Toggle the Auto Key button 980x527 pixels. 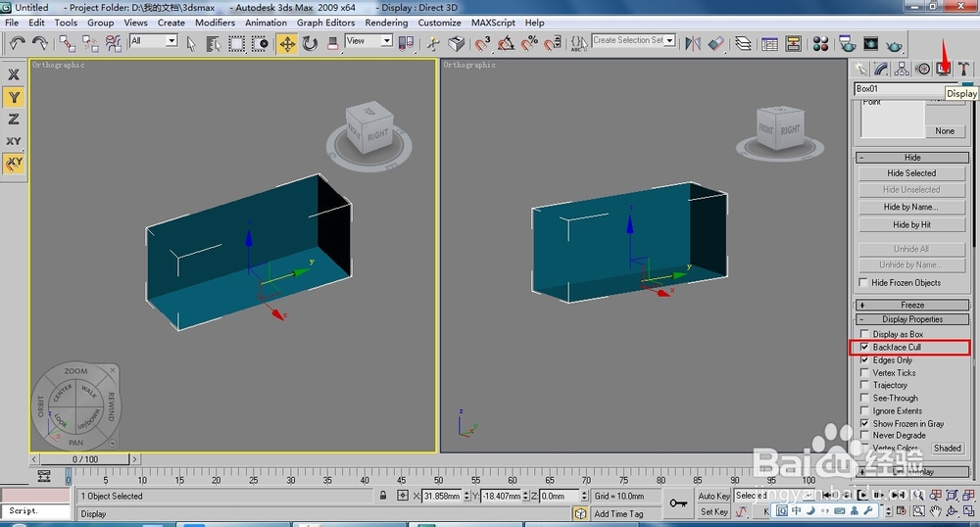(x=713, y=496)
